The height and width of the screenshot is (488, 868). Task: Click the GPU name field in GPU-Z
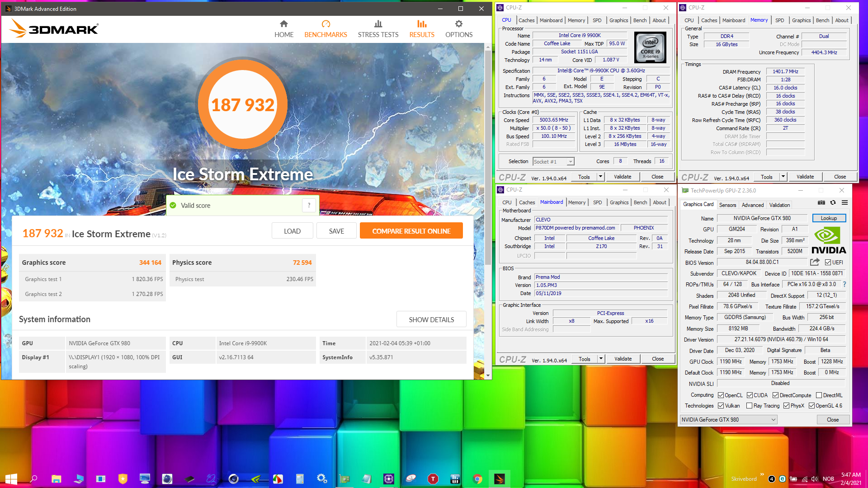pyautogui.click(x=762, y=218)
